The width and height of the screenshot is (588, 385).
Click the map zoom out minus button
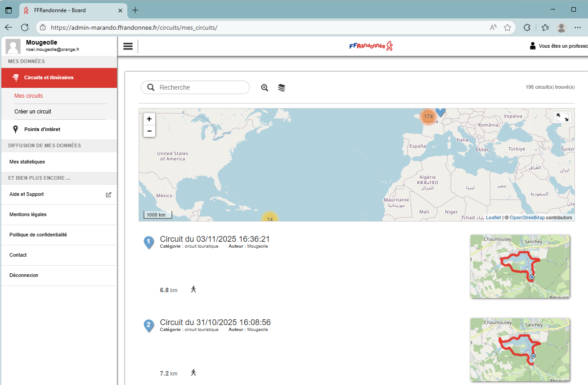point(149,131)
